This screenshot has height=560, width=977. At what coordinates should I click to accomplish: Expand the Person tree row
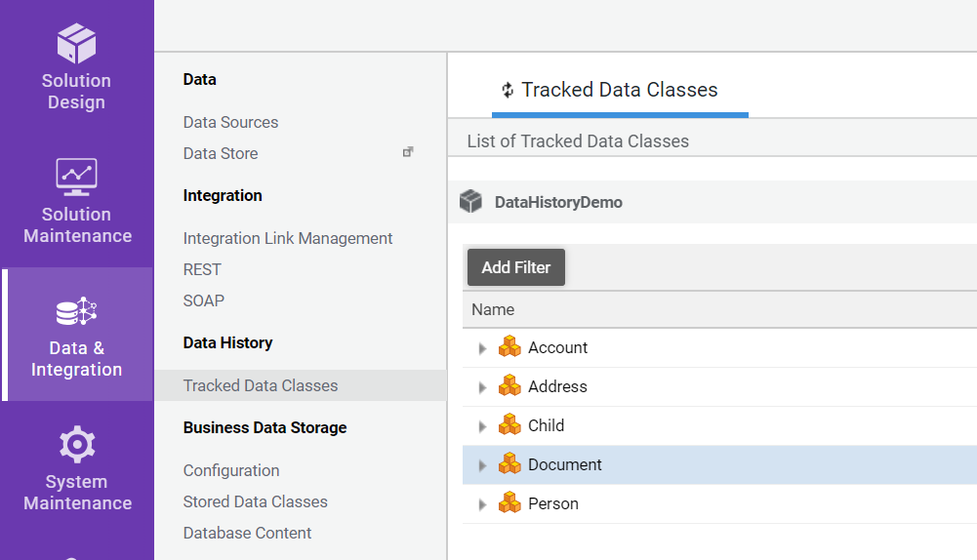[482, 504]
